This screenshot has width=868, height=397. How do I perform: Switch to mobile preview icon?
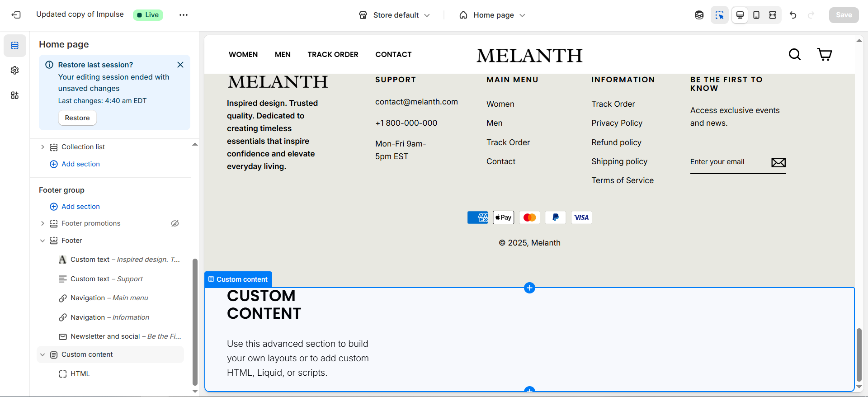pos(756,15)
